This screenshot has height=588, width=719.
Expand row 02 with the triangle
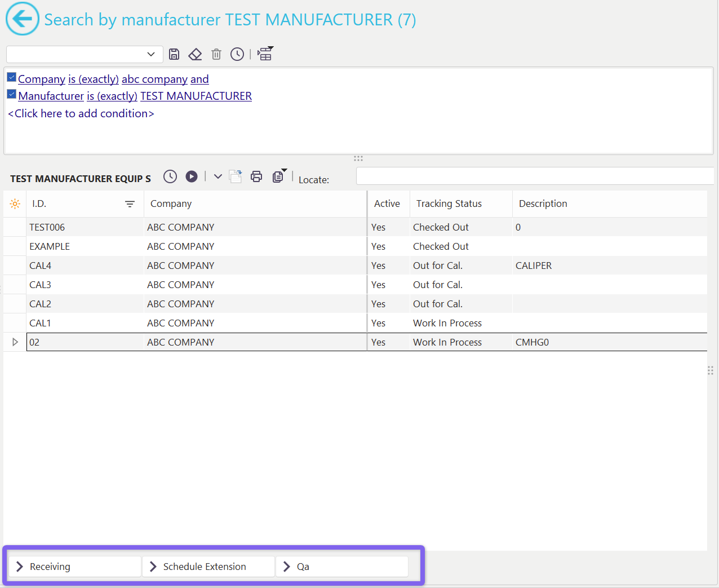click(15, 342)
